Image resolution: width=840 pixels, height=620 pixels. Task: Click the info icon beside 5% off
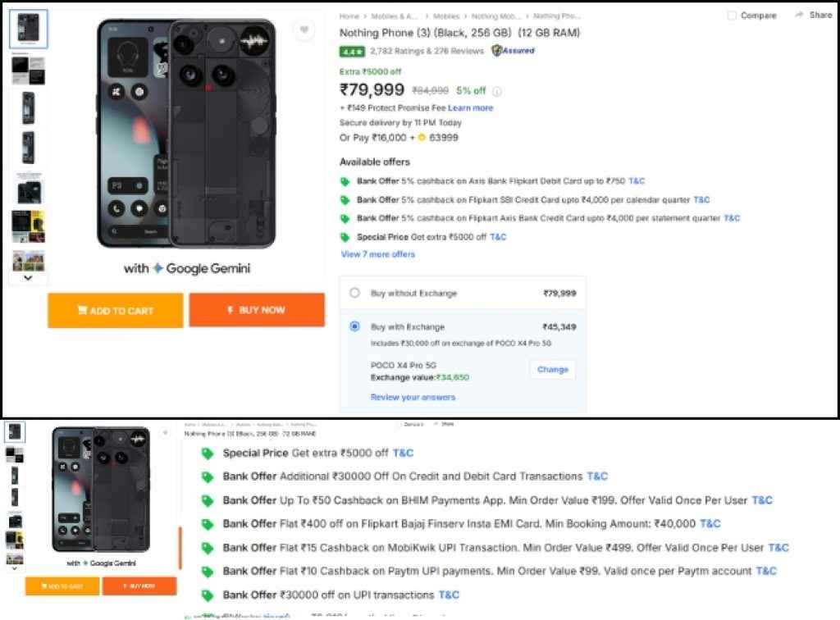coord(497,91)
